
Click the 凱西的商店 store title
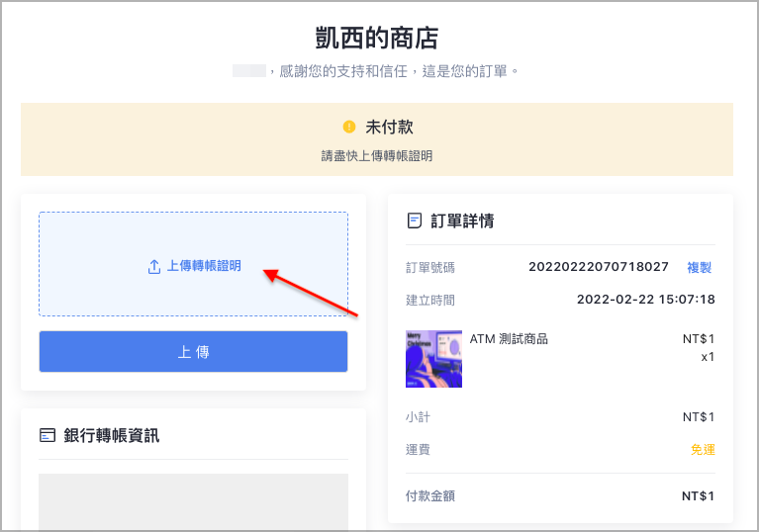[377, 39]
